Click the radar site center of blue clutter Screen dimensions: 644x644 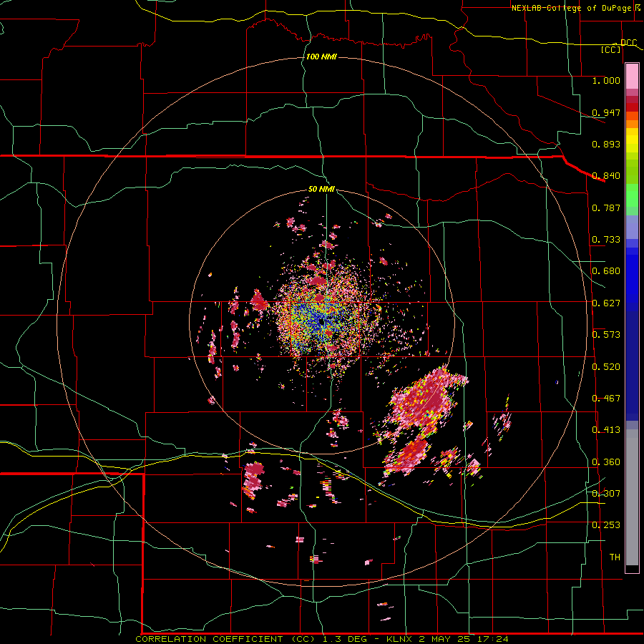click(x=321, y=323)
